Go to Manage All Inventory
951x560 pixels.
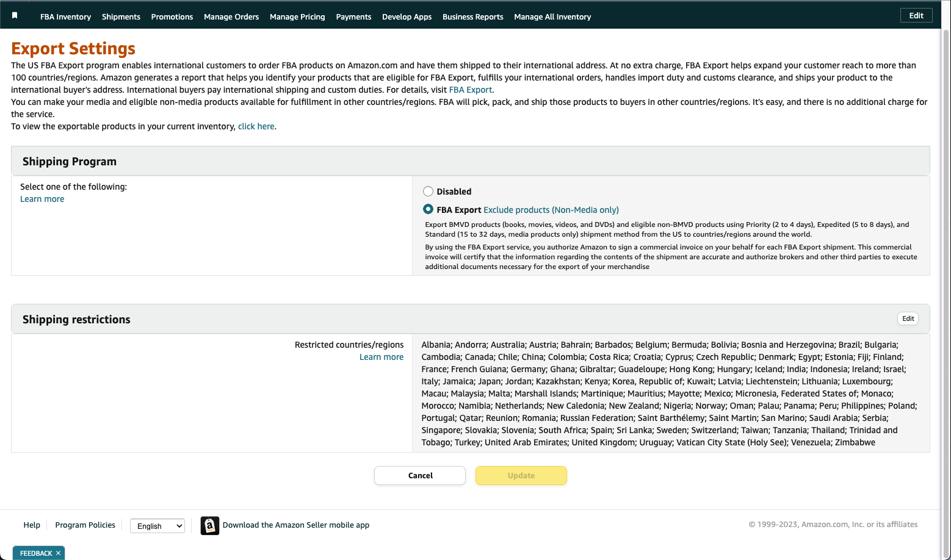pos(552,16)
